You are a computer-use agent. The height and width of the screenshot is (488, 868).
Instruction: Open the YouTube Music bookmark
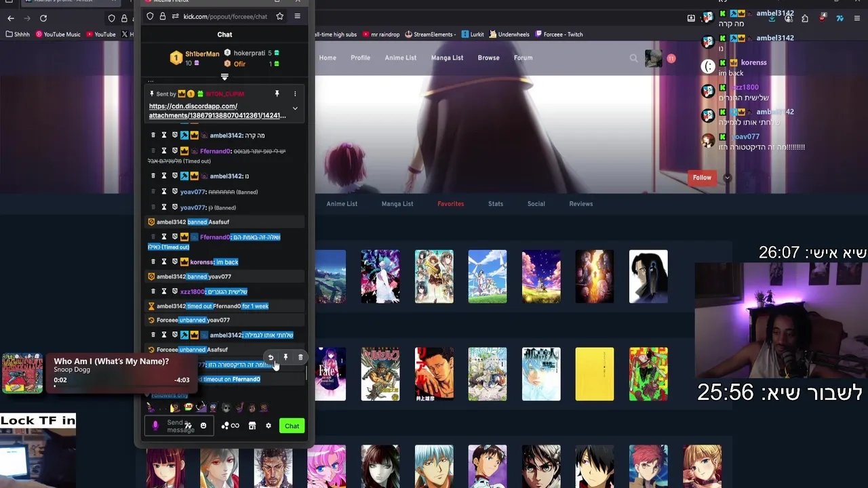click(x=58, y=35)
